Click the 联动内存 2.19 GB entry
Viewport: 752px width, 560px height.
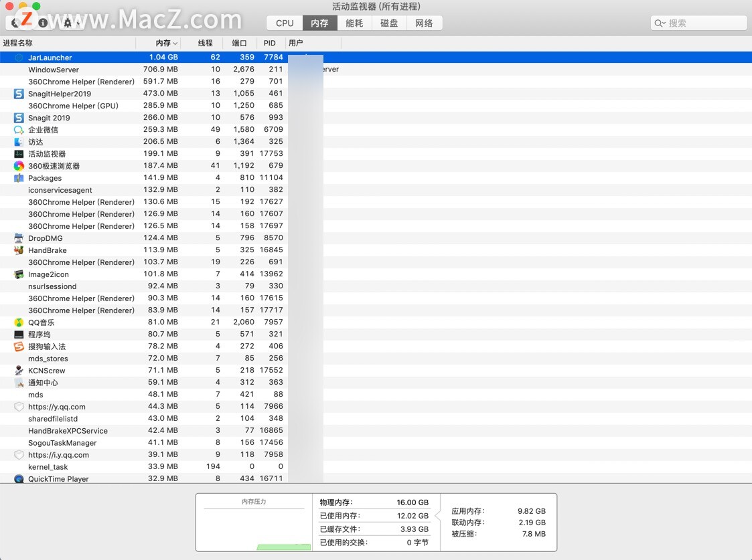[x=498, y=523]
